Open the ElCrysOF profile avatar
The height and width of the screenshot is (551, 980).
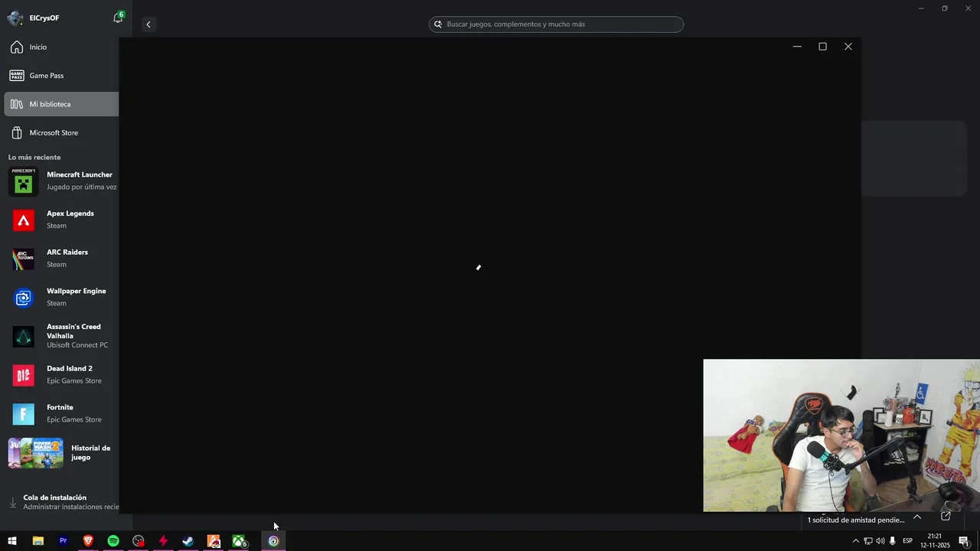click(15, 18)
